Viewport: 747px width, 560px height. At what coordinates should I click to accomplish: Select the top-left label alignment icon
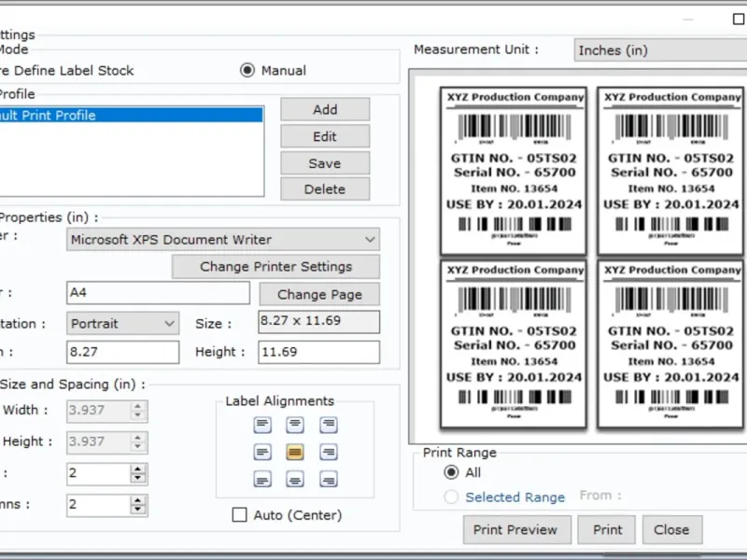tap(262, 426)
